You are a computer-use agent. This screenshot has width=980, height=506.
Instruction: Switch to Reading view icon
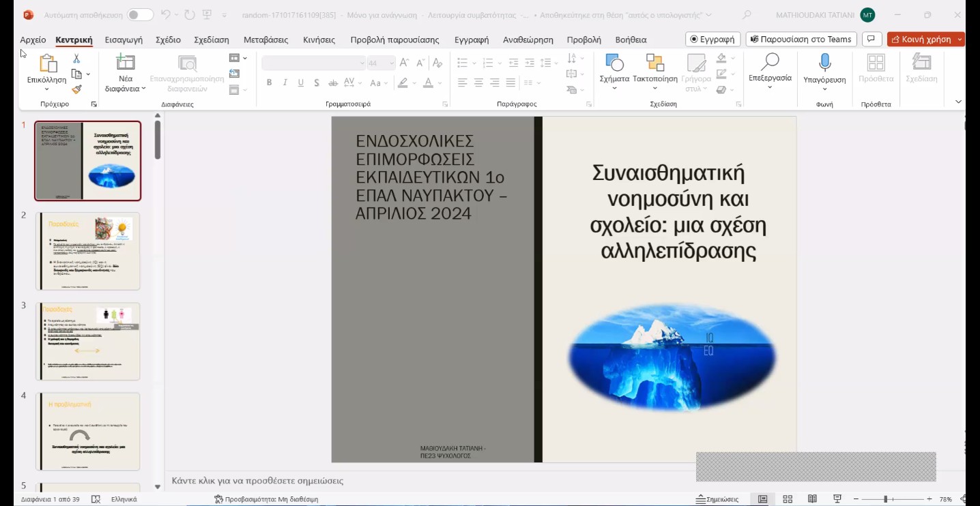tap(812, 499)
